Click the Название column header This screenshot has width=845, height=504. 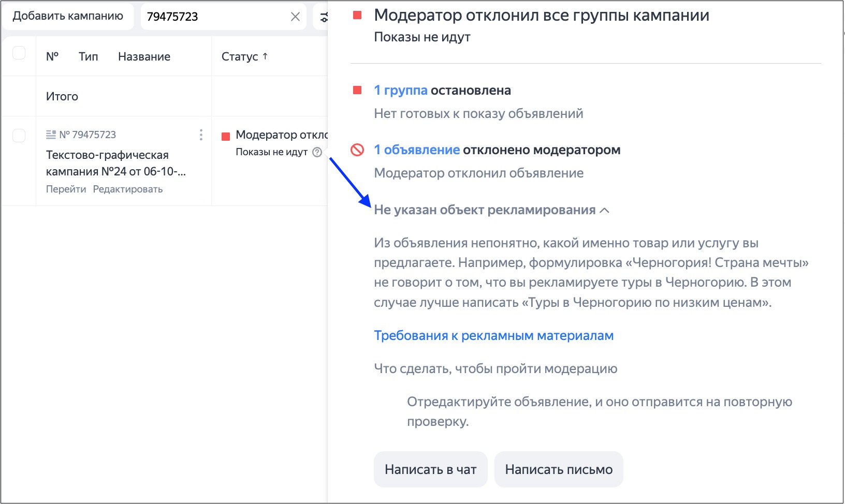[x=144, y=56]
